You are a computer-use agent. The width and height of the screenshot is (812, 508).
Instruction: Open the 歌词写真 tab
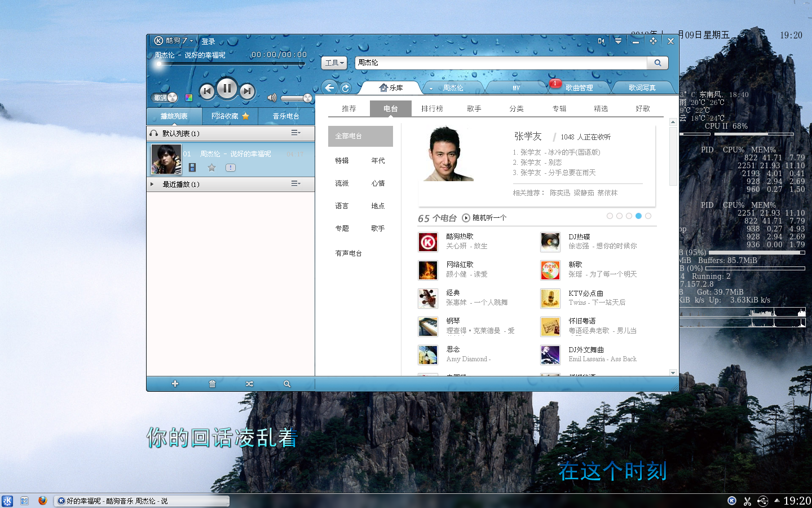click(x=642, y=88)
